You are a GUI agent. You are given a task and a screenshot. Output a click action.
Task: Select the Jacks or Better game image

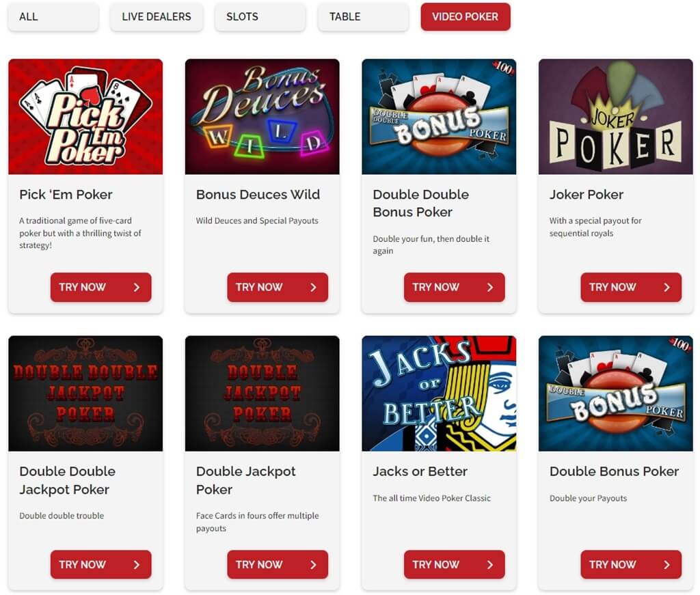click(439, 393)
